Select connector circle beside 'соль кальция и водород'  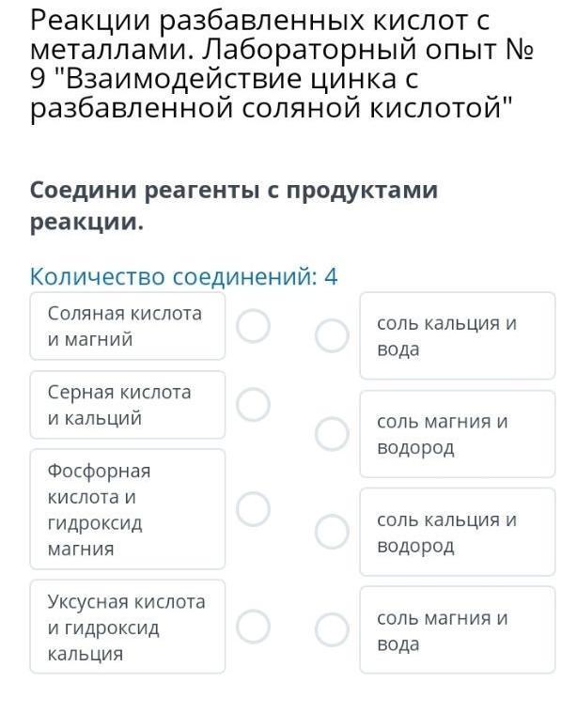point(332,532)
